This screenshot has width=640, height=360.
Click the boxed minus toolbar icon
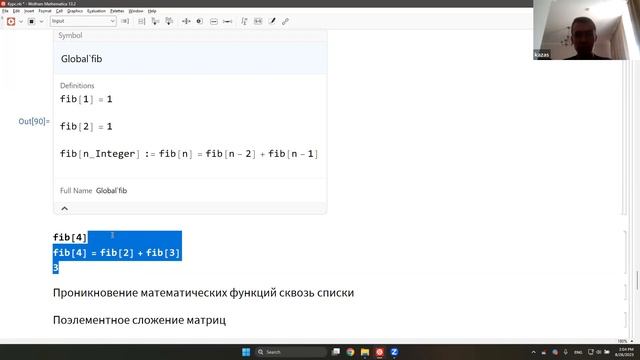tap(213, 21)
